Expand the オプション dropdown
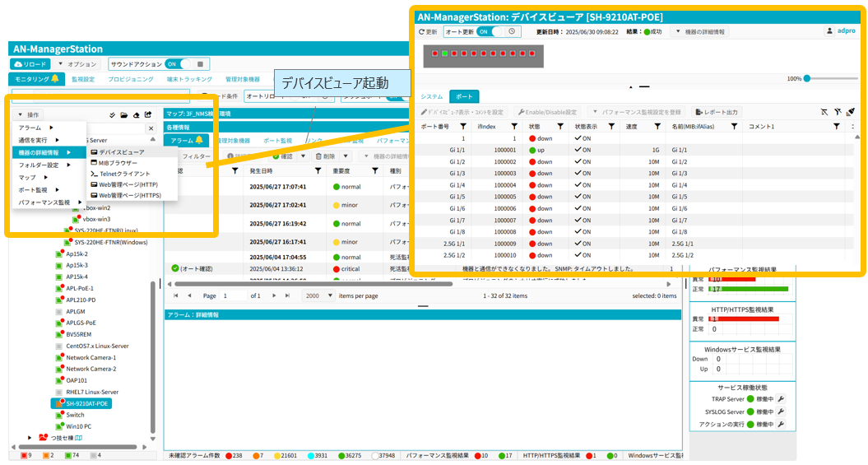Screen dimensions: 868x465 pos(77,64)
